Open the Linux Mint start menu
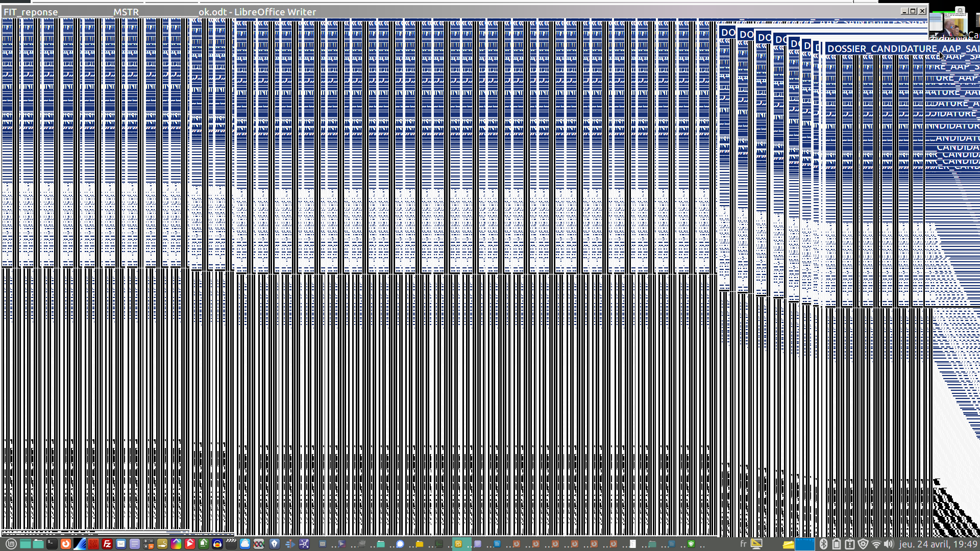Viewport: 980px width, 551px height. tap(11, 544)
